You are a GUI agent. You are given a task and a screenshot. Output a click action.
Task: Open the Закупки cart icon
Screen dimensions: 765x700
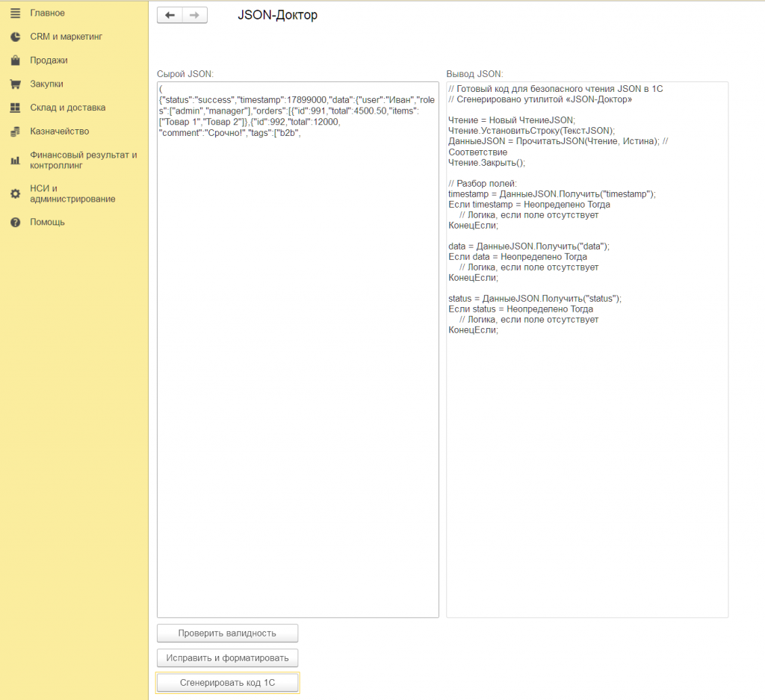(15, 84)
